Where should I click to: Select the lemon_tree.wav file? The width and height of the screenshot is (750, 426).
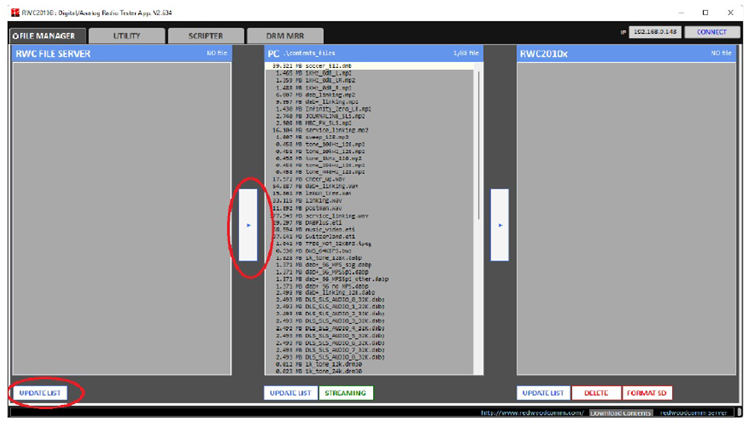[369, 194]
